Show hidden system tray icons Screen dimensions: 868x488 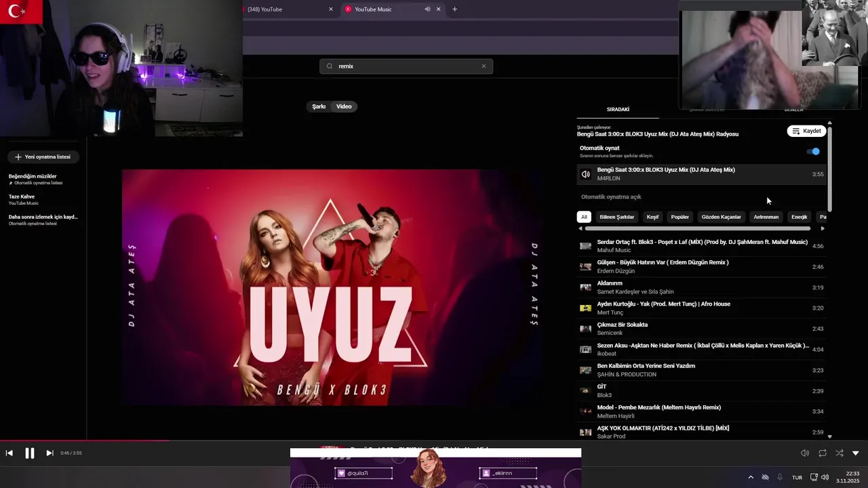pyautogui.click(x=751, y=477)
